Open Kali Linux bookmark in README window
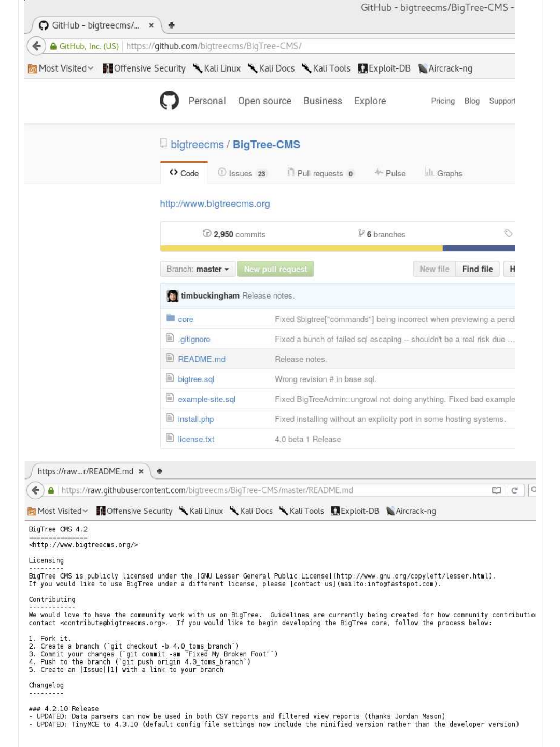 201,511
